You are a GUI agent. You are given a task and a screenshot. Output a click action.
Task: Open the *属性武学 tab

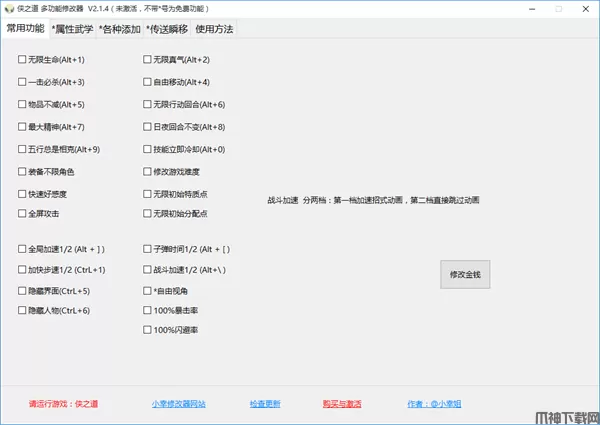coord(72,29)
